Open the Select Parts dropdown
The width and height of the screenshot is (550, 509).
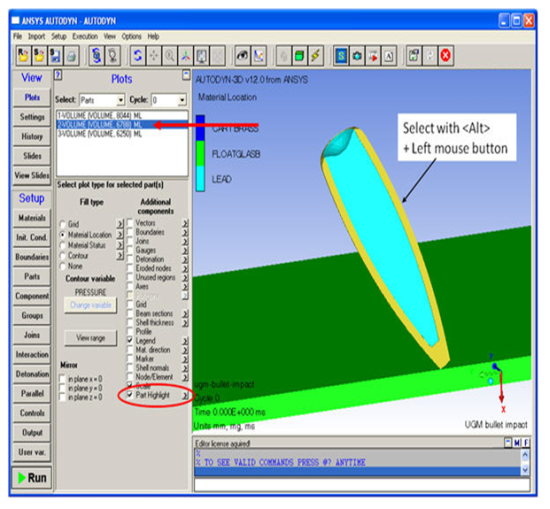click(x=120, y=100)
